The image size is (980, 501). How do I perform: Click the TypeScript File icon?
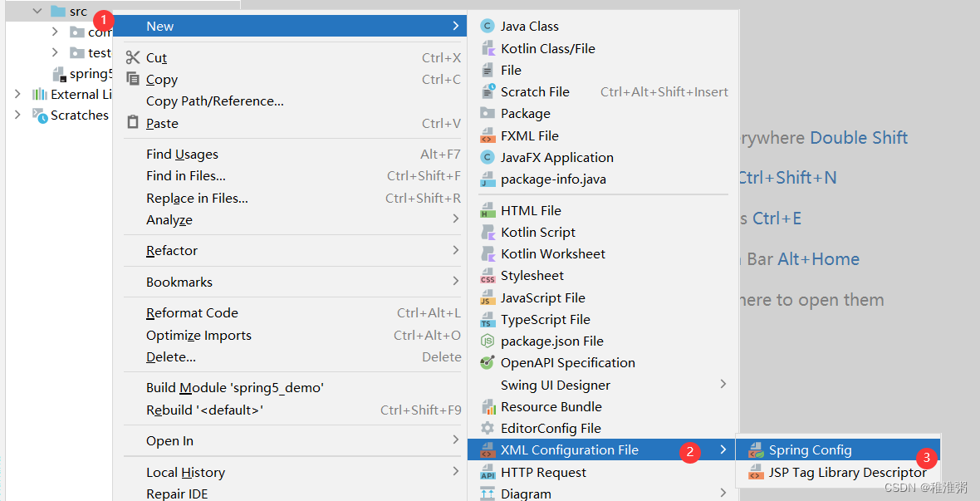[488, 320]
